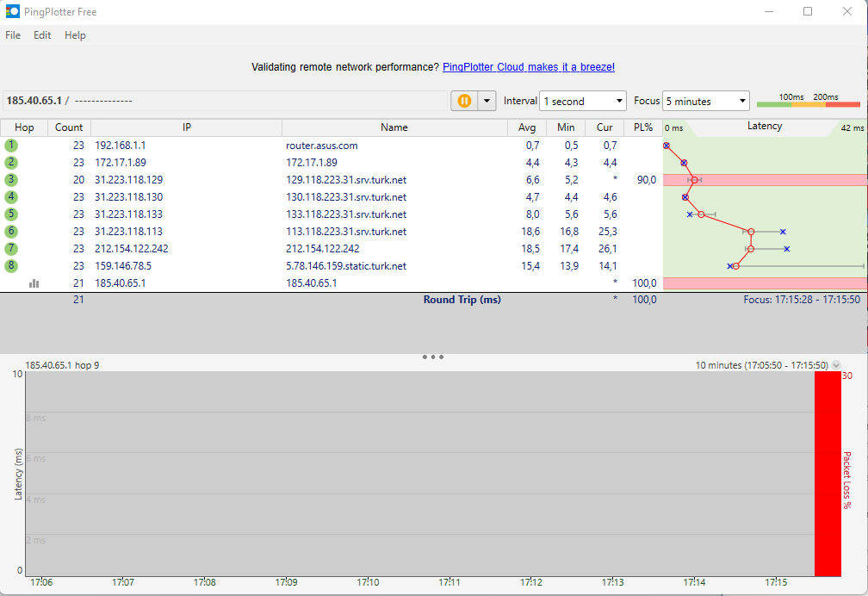This screenshot has width=868, height=596.
Task: Open the Focus 5 minutes dropdown
Action: [x=706, y=101]
